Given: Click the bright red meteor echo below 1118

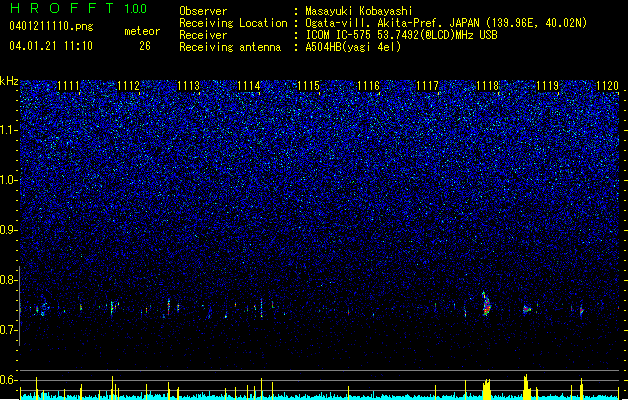Looking at the screenshot, I should coord(486,304).
